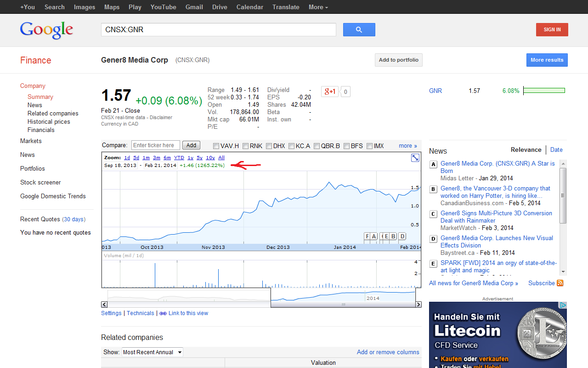Click All news for Gener8 Media Corp

point(474,283)
